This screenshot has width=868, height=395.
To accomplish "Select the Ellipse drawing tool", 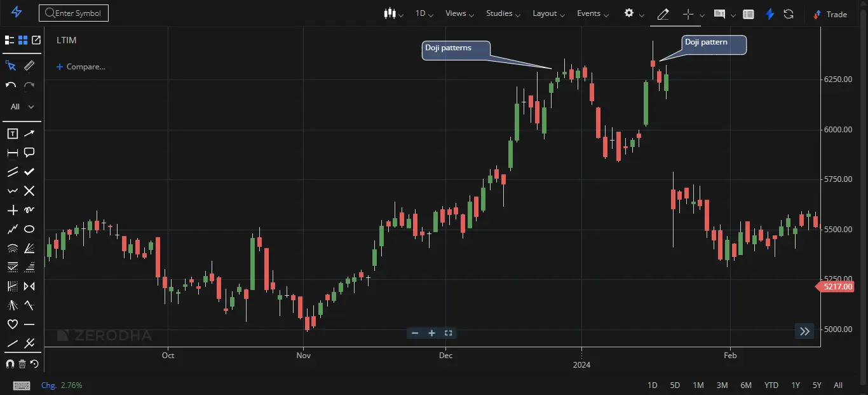I will point(29,229).
